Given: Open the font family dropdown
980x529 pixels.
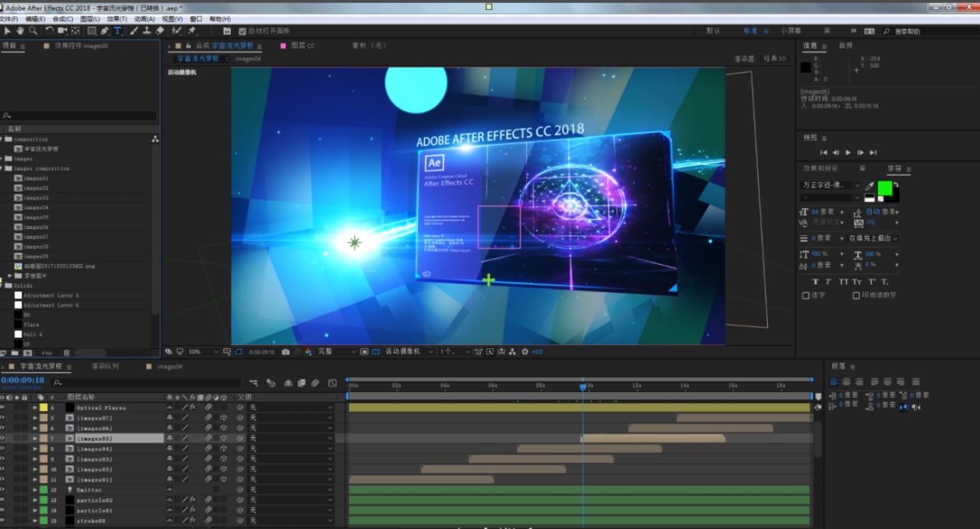Looking at the screenshot, I should pos(831,185).
